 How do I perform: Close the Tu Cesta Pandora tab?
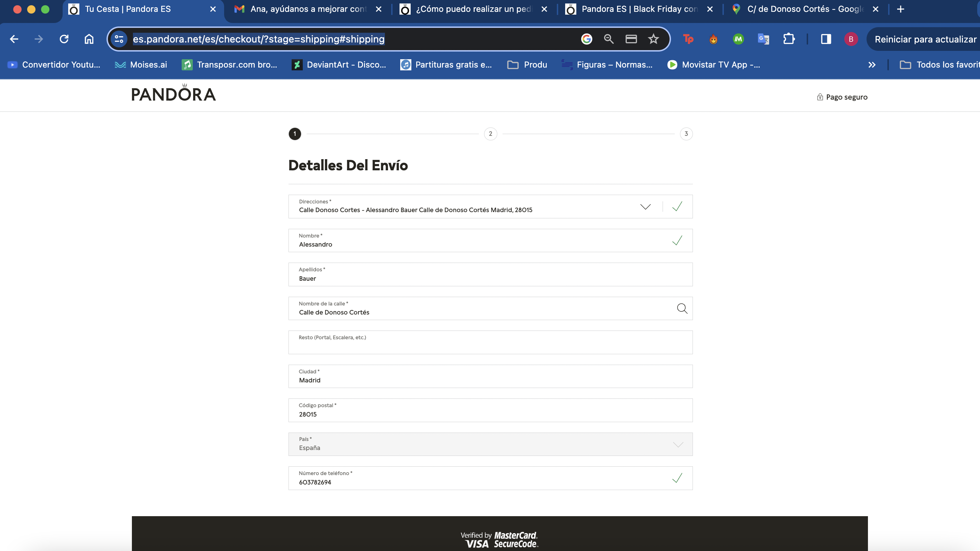click(x=213, y=9)
